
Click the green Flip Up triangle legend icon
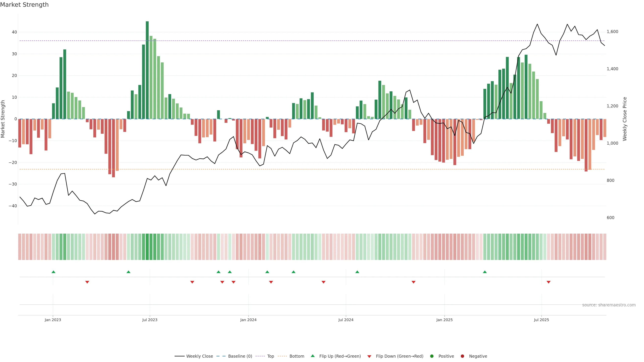point(312,356)
